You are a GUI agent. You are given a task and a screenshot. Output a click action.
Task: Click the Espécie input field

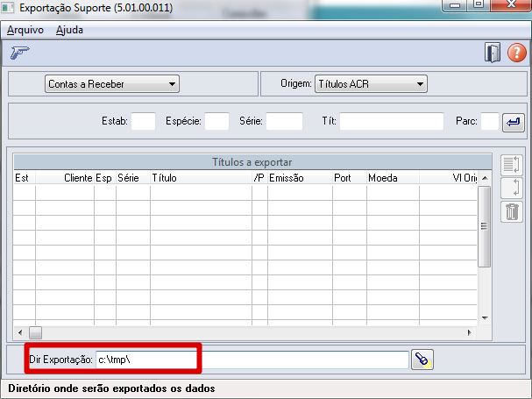tap(216, 121)
